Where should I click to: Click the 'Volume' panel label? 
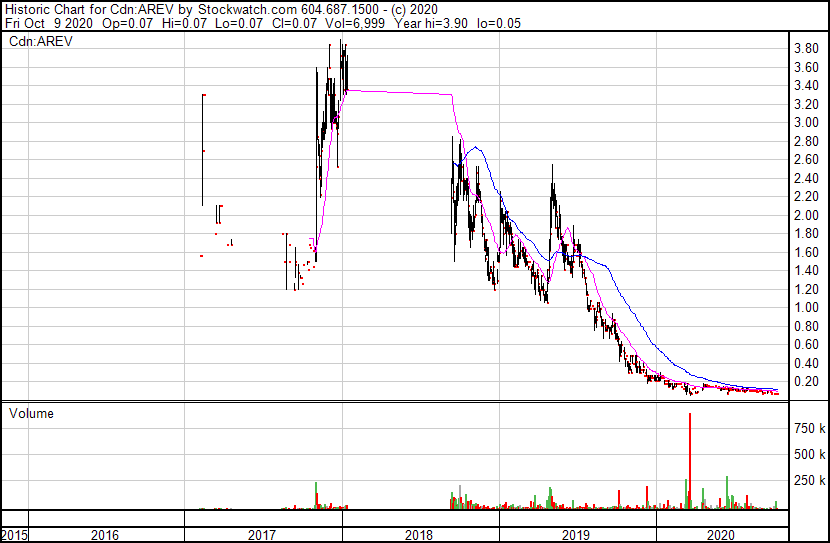pos(31,413)
